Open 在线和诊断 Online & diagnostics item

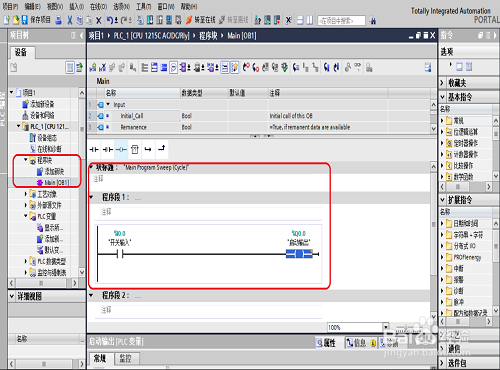pos(45,149)
